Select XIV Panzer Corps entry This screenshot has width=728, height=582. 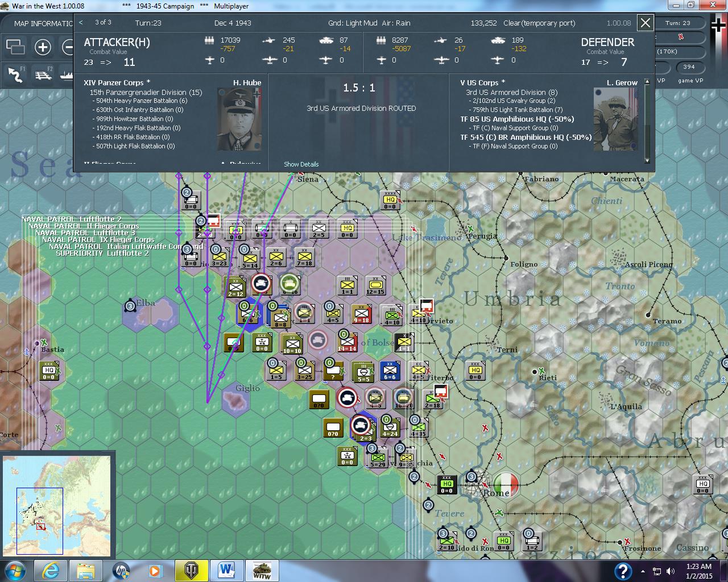[117, 83]
